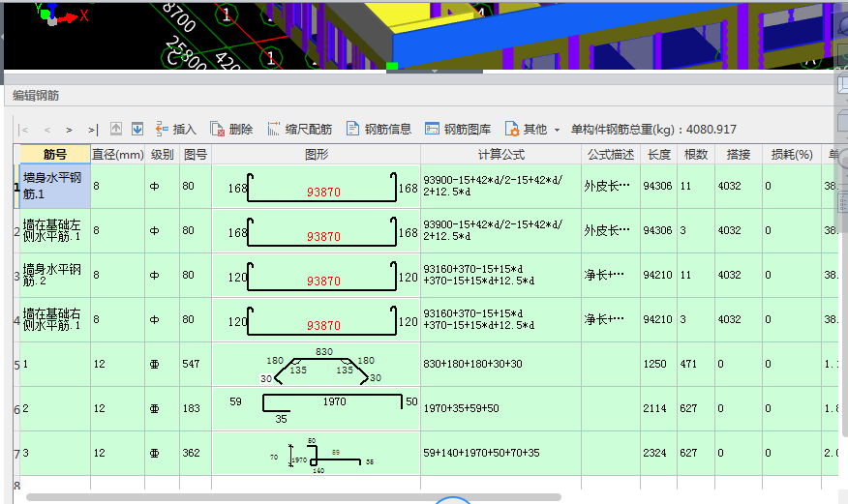The image size is (848, 504).
Task: Select length value 2114
Action: tap(655, 408)
